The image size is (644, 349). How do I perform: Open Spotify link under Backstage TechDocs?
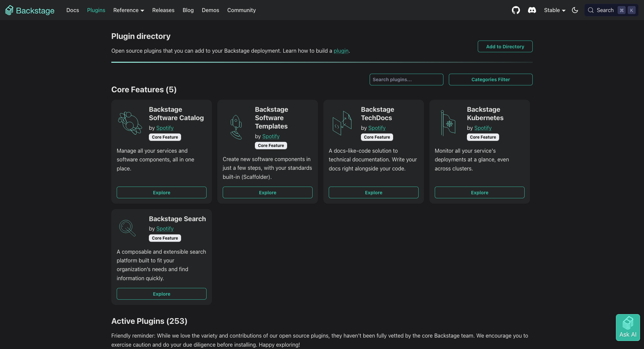[x=377, y=128]
